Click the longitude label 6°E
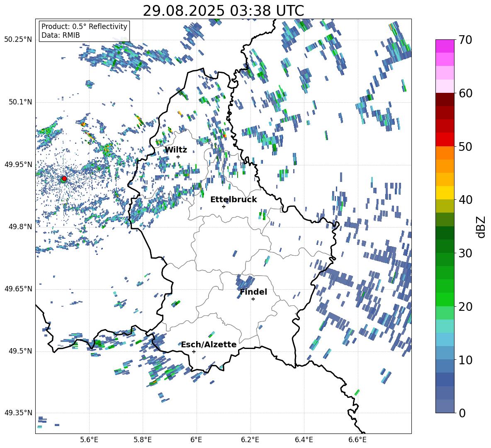The image size is (491, 448). click(196, 440)
